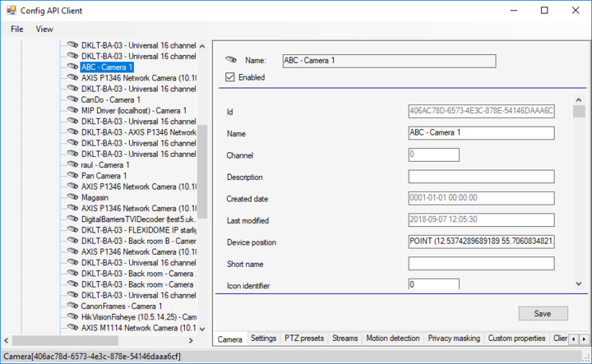Open the File menu
This screenshot has width=592, height=364.
[x=17, y=29]
